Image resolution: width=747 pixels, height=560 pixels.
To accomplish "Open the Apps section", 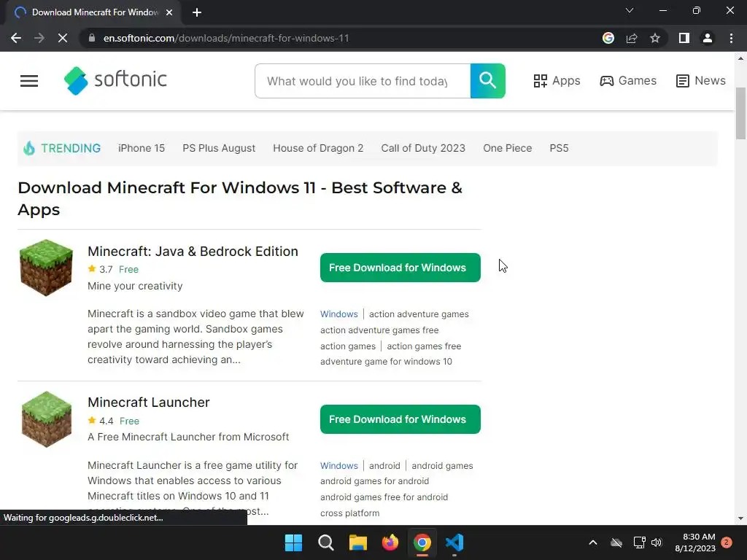I will click(x=557, y=80).
